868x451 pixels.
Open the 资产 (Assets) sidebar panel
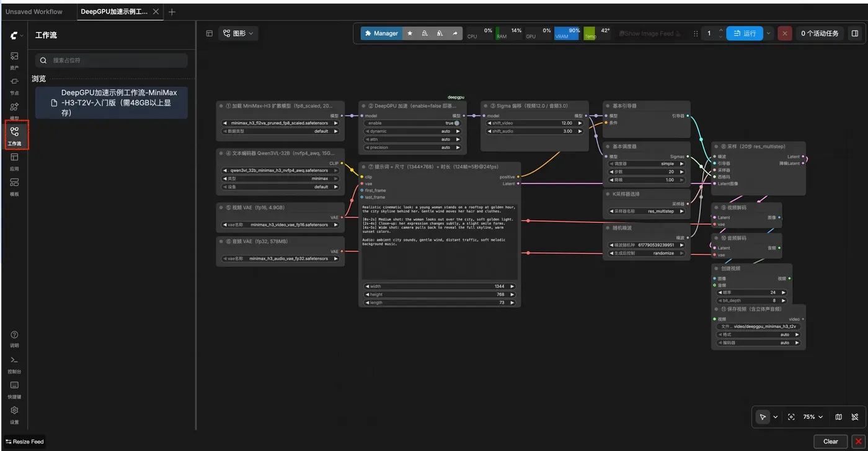point(14,59)
